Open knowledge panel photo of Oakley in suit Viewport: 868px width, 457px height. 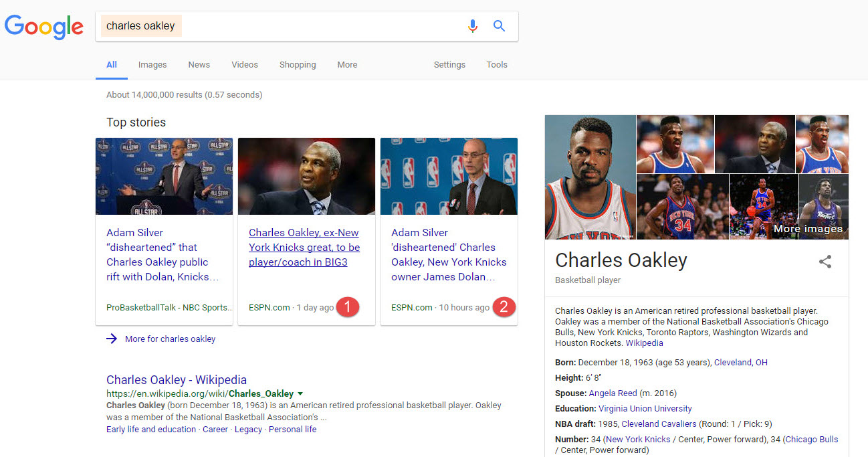[x=754, y=144]
